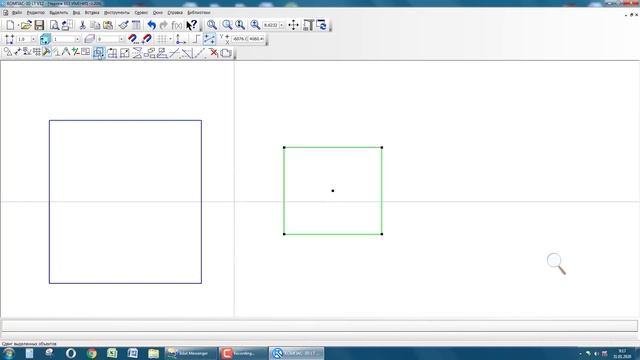This screenshot has width=640, height=360.
Task: Open the Dimensions tool panel
Action: point(17,52)
